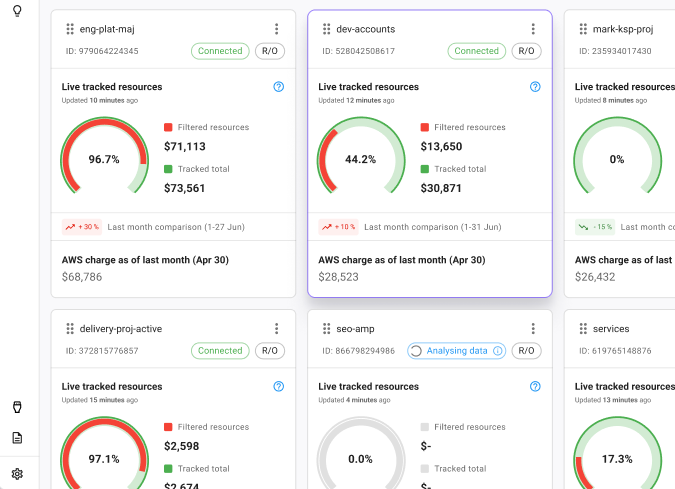
Task: Click the $68,786 AWS charge value
Action: pyautogui.click(x=82, y=277)
